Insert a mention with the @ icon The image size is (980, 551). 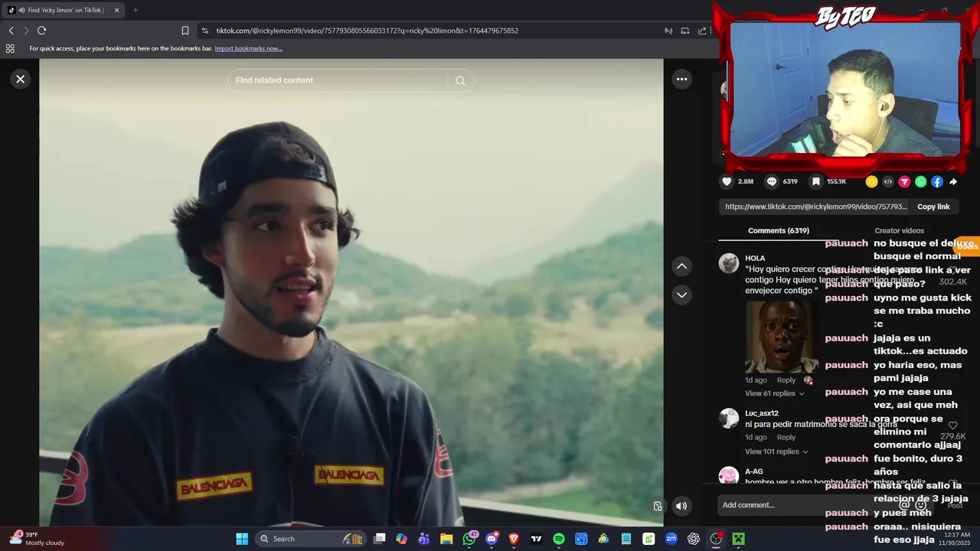coord(904,505)
